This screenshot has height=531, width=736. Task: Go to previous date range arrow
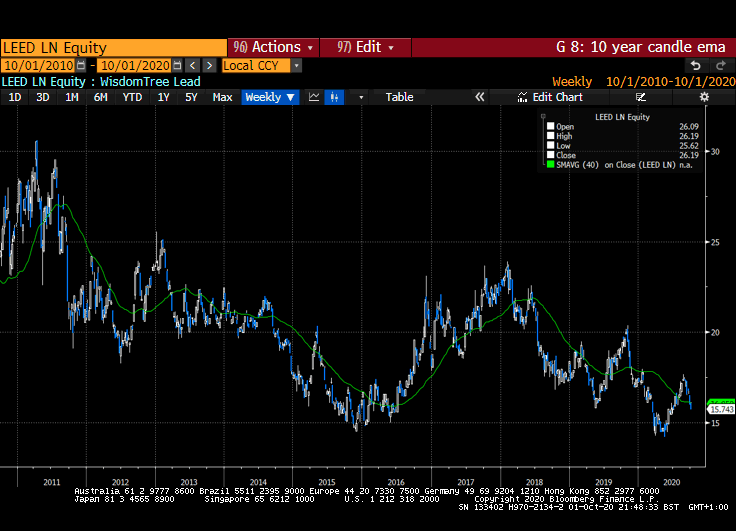pos(192,66)
